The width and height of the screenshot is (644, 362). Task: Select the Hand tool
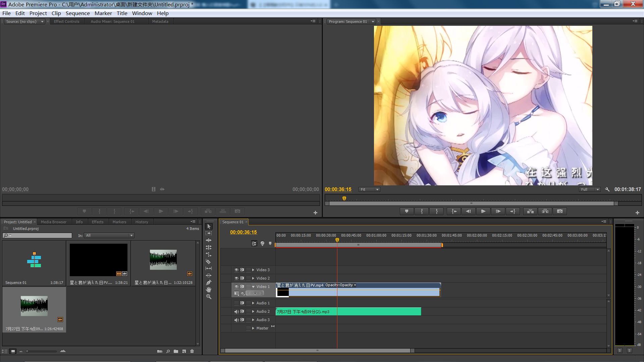209,290
